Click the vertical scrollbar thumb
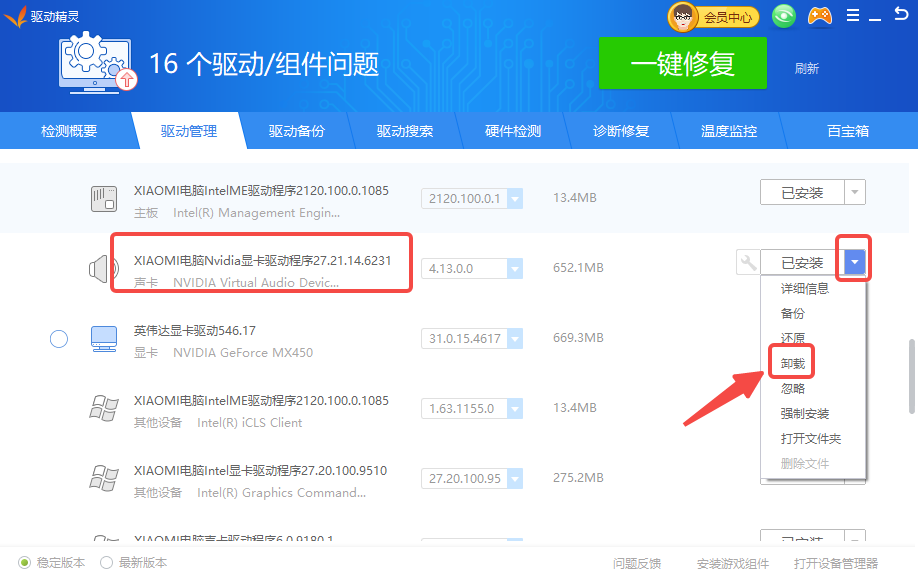918x576 pixels. click(911, 376)
